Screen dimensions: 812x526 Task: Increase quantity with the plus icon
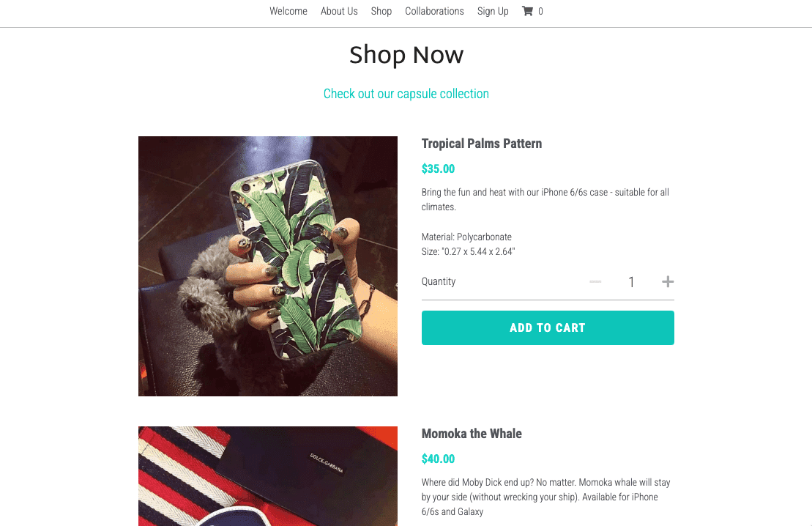(668, 282)
